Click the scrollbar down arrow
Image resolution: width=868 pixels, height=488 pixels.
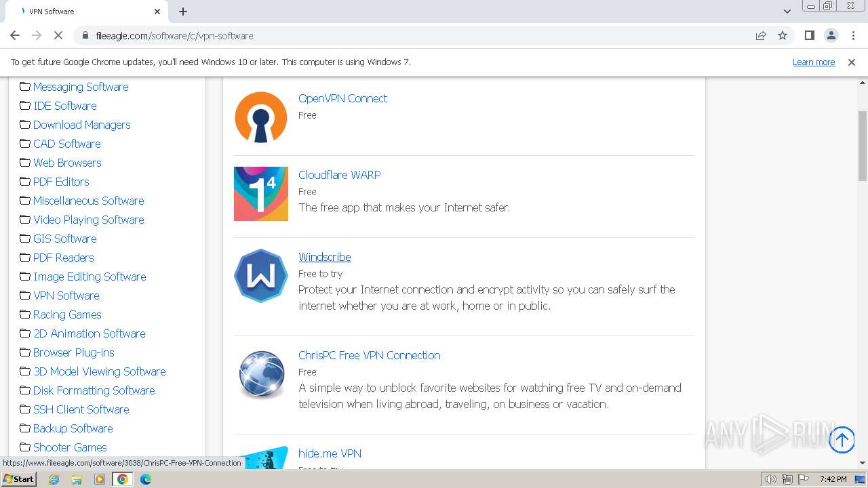pyautogui.click(x=863, y=462)
